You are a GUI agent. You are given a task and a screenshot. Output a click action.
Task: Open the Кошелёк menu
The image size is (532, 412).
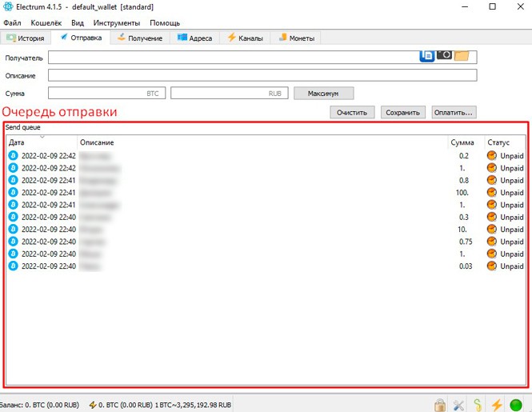[46, 22]
